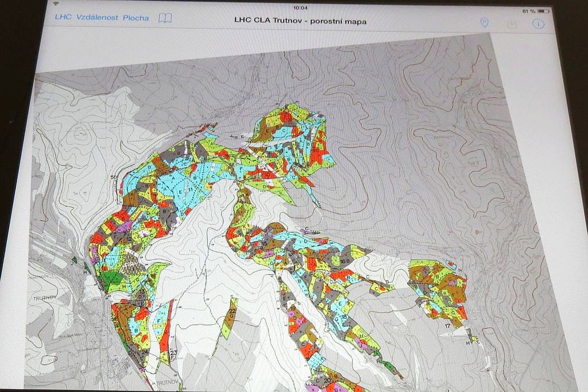This screenshot has height=392, width=588.
Task: Open the info circle icon
Action: tap(538, 24)
